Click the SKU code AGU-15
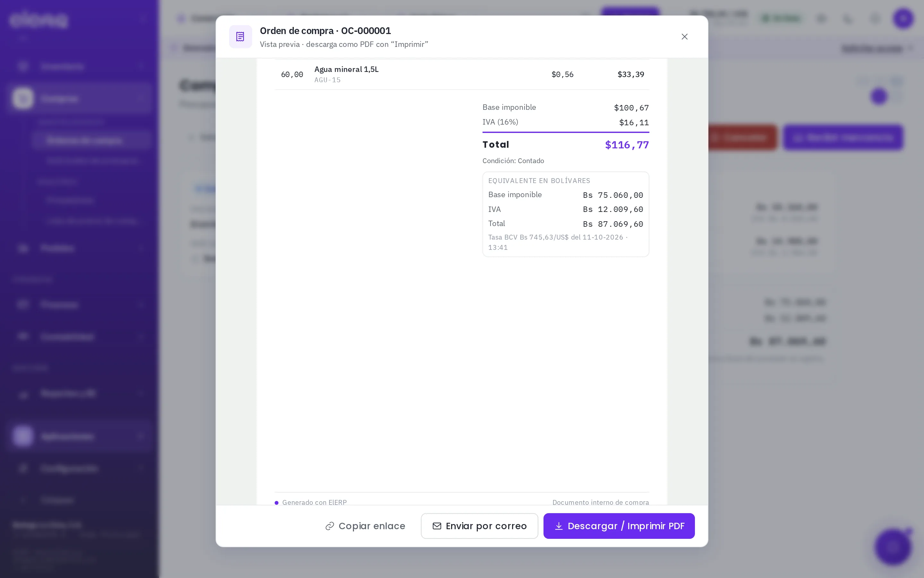924x578 pixels. (328, 80)
